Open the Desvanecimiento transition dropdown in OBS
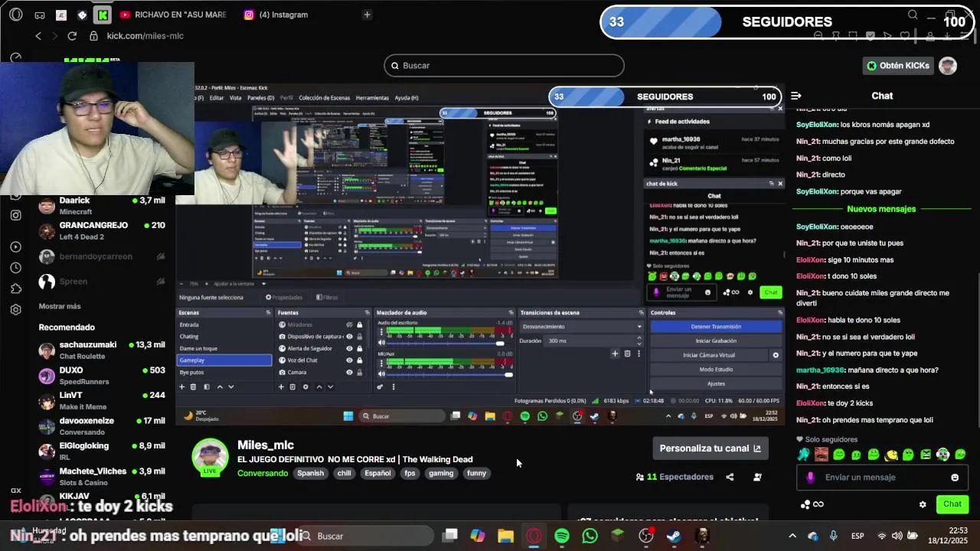Viewport: 980px width, 551px height. point(581,327)
